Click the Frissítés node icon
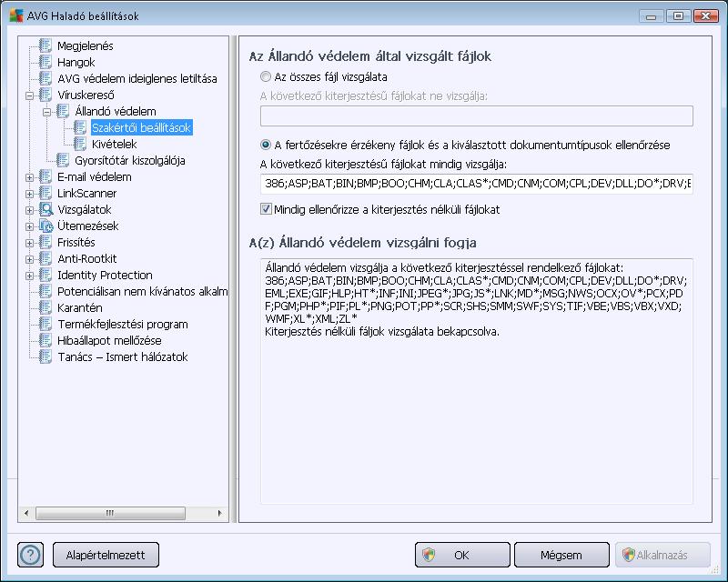The height and width of the screenshot is (582, 728). (45, 242)
